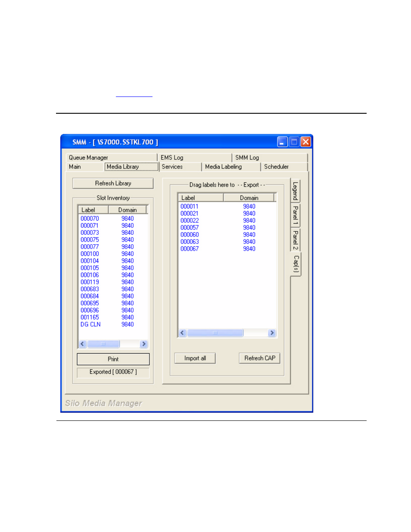Select label 000119 in Slot Inventory

pos(90,282)
